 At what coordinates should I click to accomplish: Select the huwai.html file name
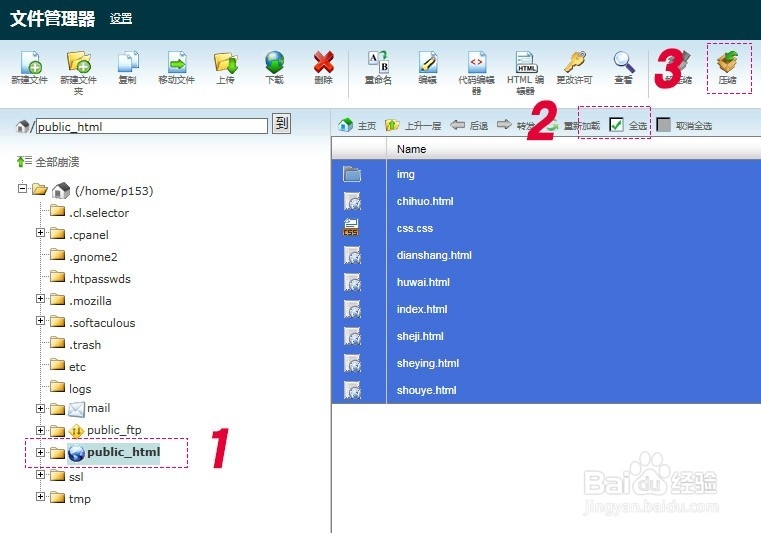423,282
